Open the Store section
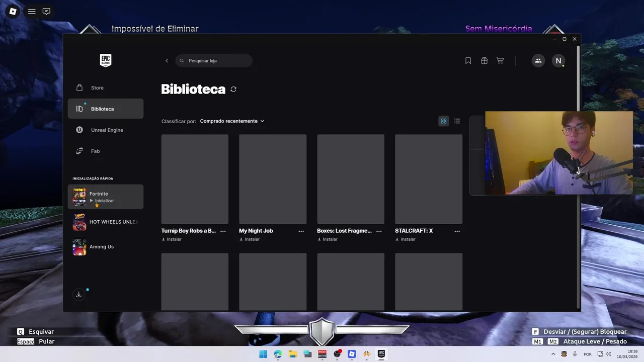Viewport: 644px width, 362px height. pos(106,87)
